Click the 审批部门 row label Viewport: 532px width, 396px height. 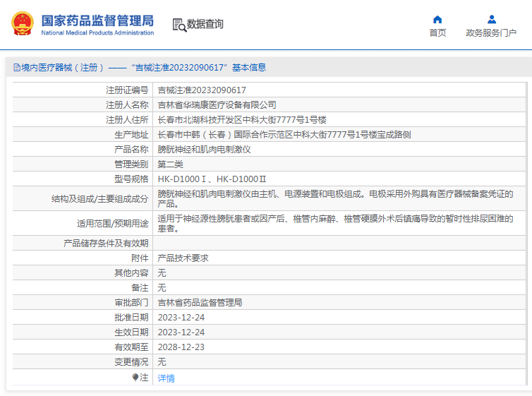coord(131,303)
